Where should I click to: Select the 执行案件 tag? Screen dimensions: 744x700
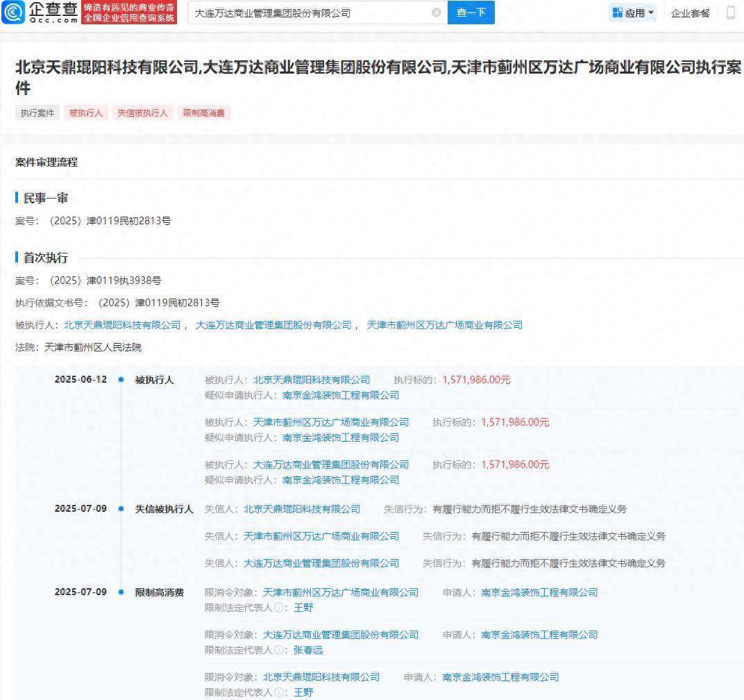(37, 113)
